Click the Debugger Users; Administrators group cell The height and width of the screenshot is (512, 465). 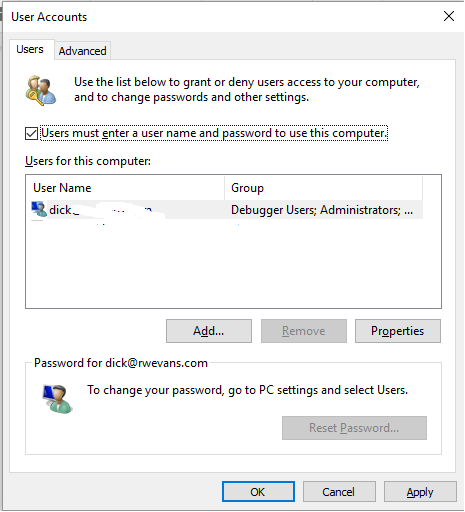[322, 210]
